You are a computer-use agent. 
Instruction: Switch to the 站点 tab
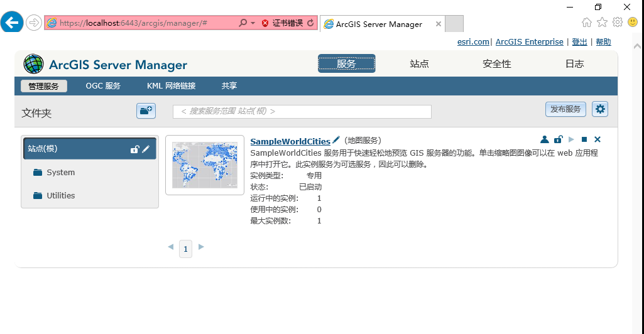(x=419, y=63)
